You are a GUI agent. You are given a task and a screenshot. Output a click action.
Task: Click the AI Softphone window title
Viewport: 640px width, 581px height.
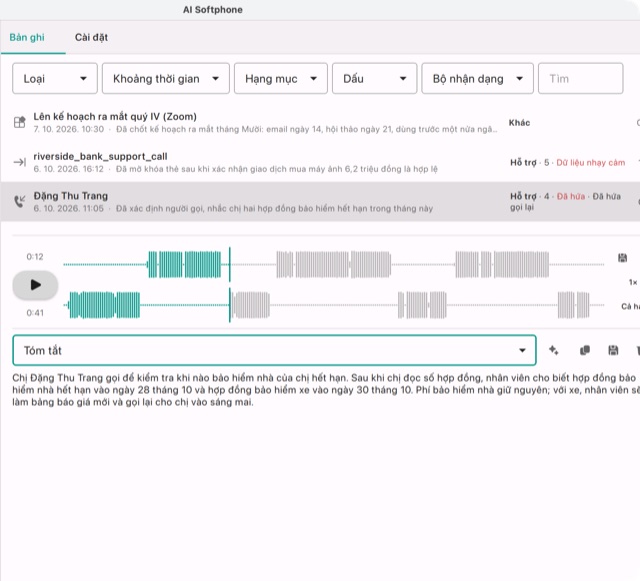[x=213, y=10]
